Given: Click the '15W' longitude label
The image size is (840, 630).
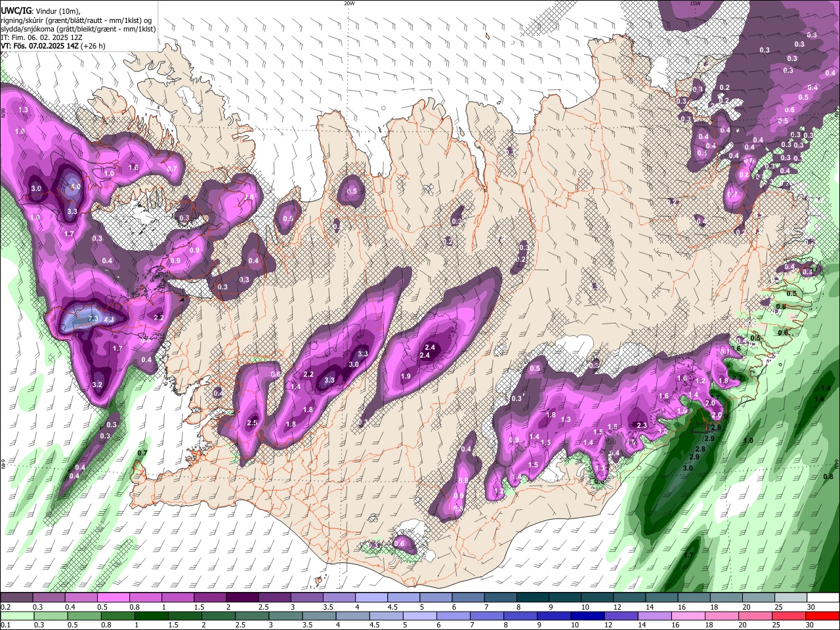Looking at the screenshot, I should point(695,3).
